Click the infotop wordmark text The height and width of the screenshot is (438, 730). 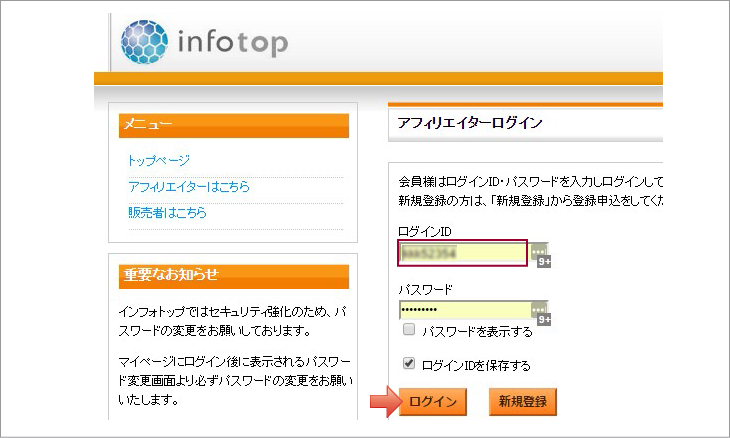click(x=232, y=44)
